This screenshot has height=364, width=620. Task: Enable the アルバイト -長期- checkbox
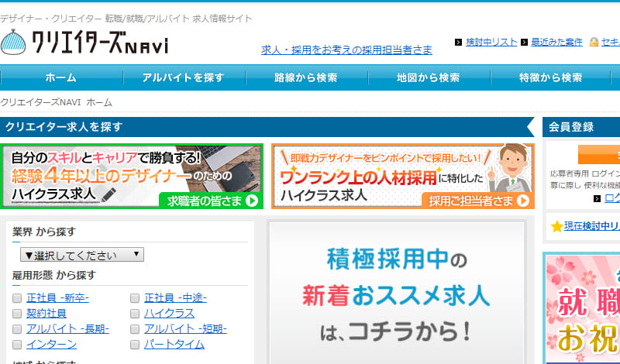point(17,329)
